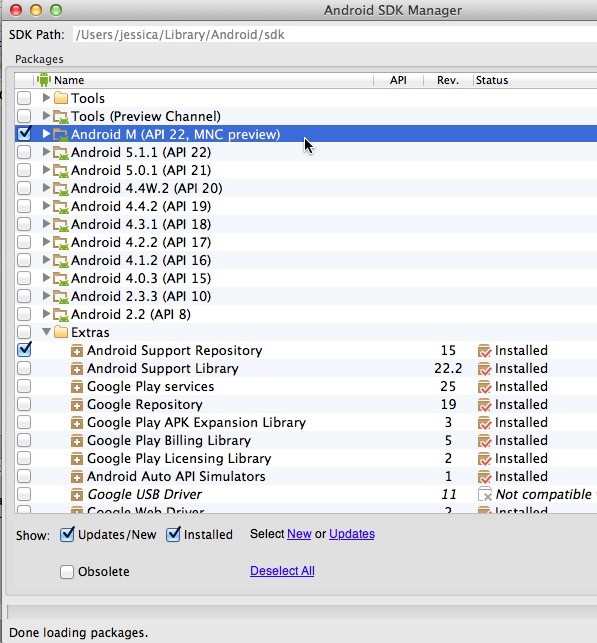597x643 pixels.
Task: Click the New link to select new packages
Action: click(x=299, y=534)
